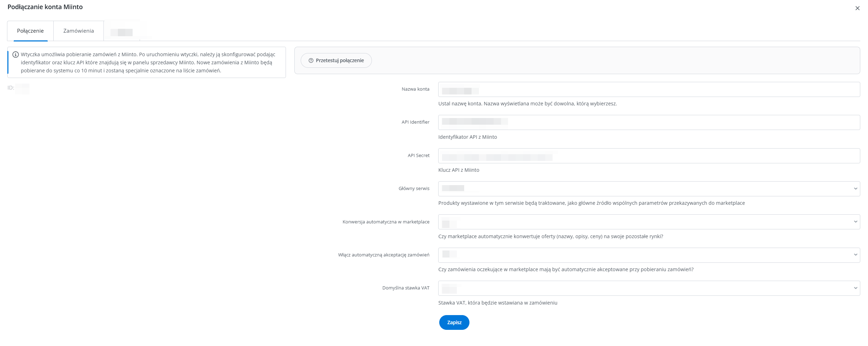
Task: Click the ID text below the notice
Action: pyautogui.click(x=11, y=88)
